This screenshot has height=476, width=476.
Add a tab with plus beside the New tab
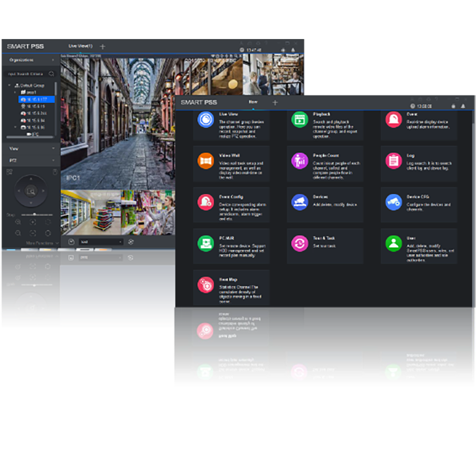pyautogui.click(x=275, y=103)
